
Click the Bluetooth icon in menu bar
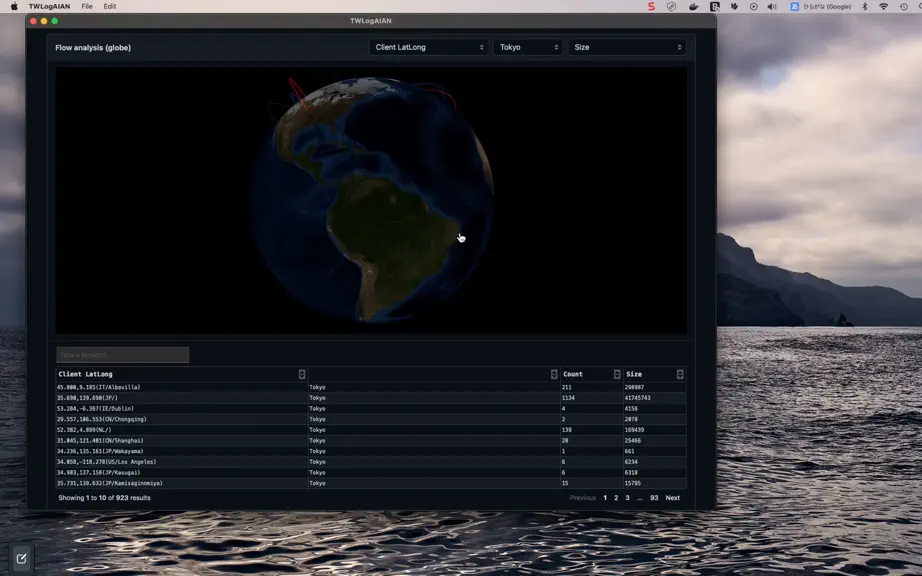(x=864, y=6)
